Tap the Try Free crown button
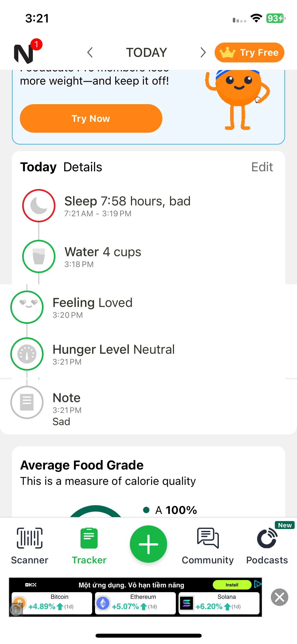Screen dimensions: 297x644 coord(249,52)
